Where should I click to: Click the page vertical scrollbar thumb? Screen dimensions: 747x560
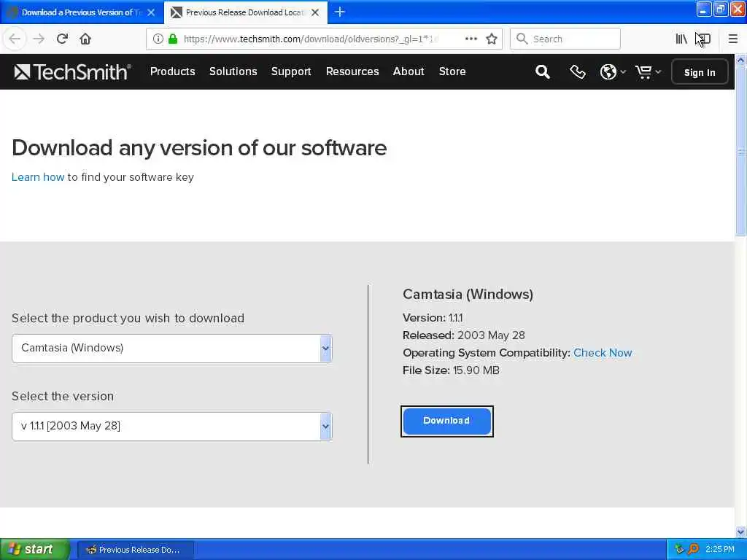(x=740, y=151)
